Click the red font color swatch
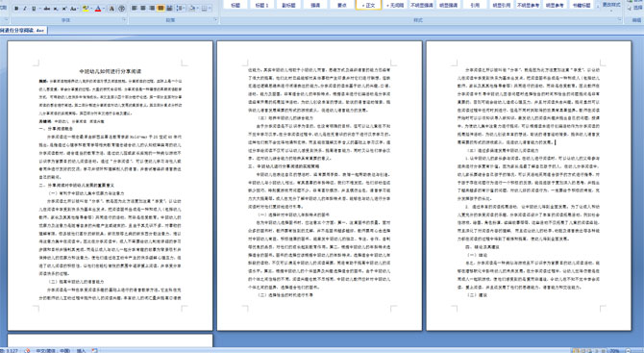644x353 pixels. 98,9
